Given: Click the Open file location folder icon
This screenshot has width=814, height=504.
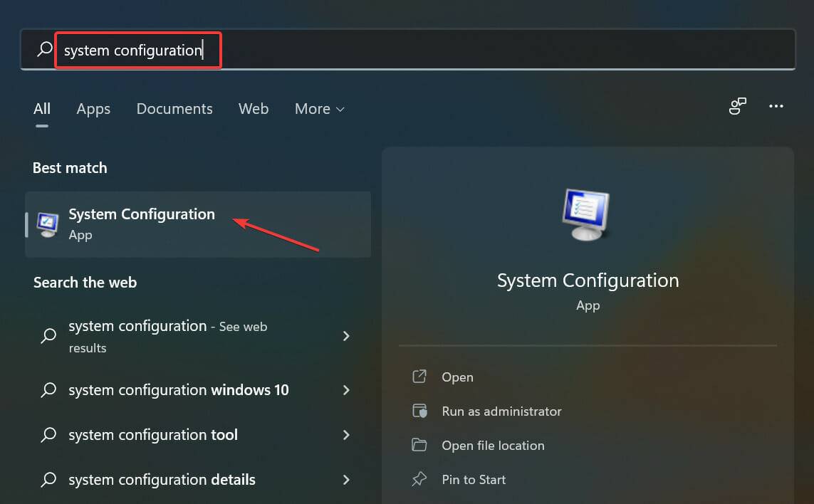Looking at the screenshot, I should point(419,445).
